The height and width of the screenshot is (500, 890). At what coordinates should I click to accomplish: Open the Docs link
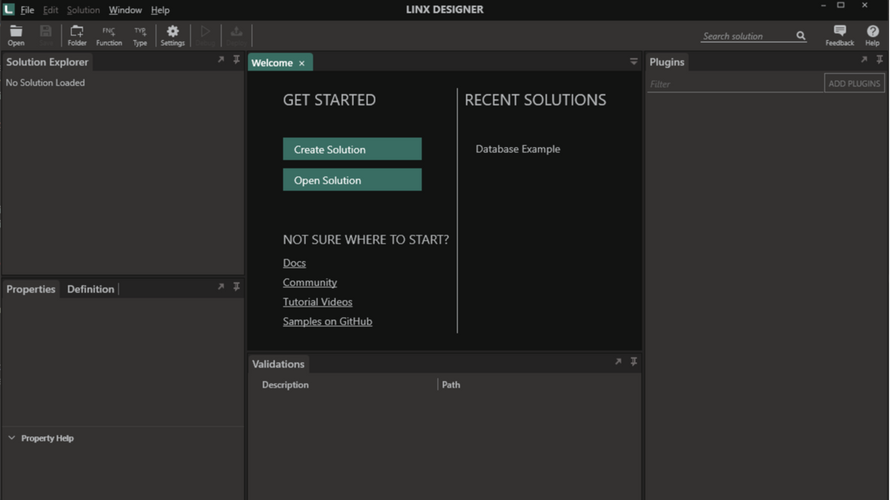pos(294,263)
